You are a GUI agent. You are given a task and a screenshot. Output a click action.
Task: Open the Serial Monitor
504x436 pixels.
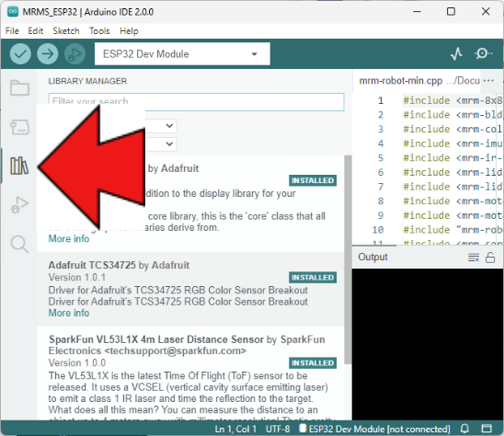483,53
